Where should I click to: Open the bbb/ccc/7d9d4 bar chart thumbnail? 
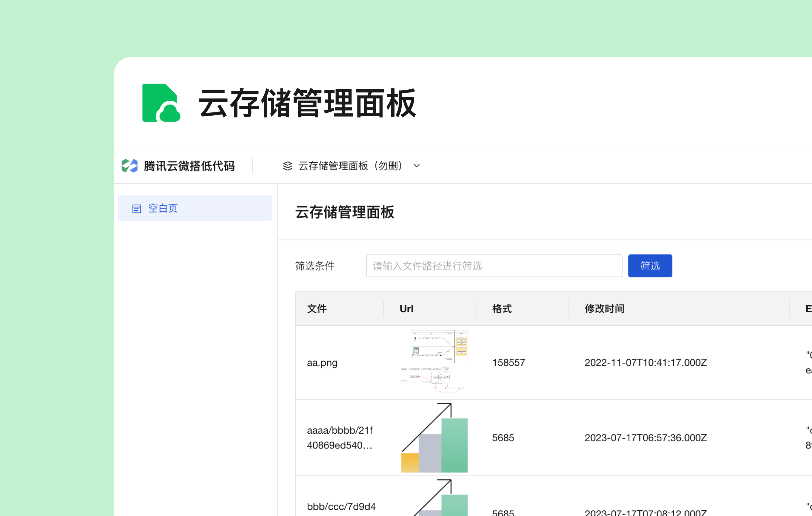click(x=434, y=498)
